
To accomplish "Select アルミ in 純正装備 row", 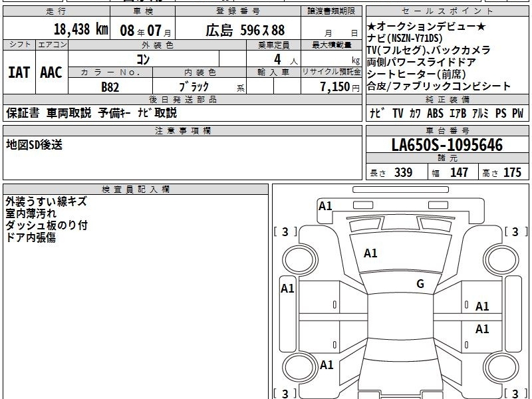I will click(480, 113).
